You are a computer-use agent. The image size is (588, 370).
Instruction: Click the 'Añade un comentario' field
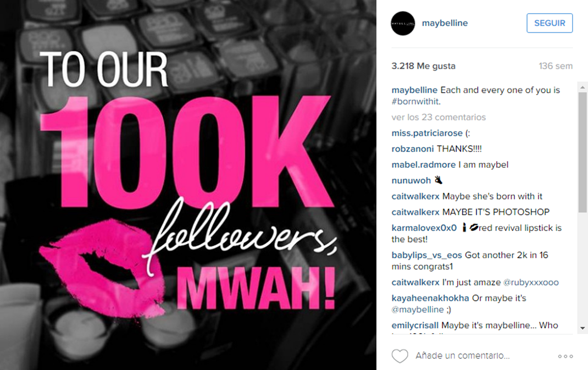pyautogui.click(x=462, y=356)
